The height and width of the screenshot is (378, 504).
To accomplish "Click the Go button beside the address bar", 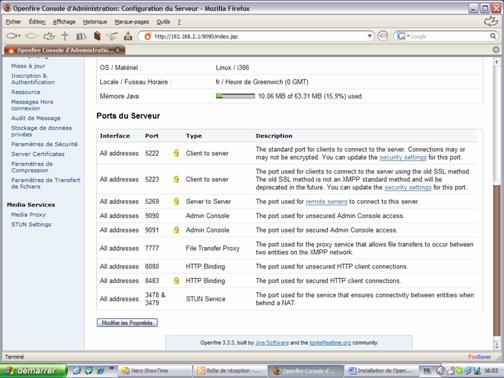I will 383,36.
